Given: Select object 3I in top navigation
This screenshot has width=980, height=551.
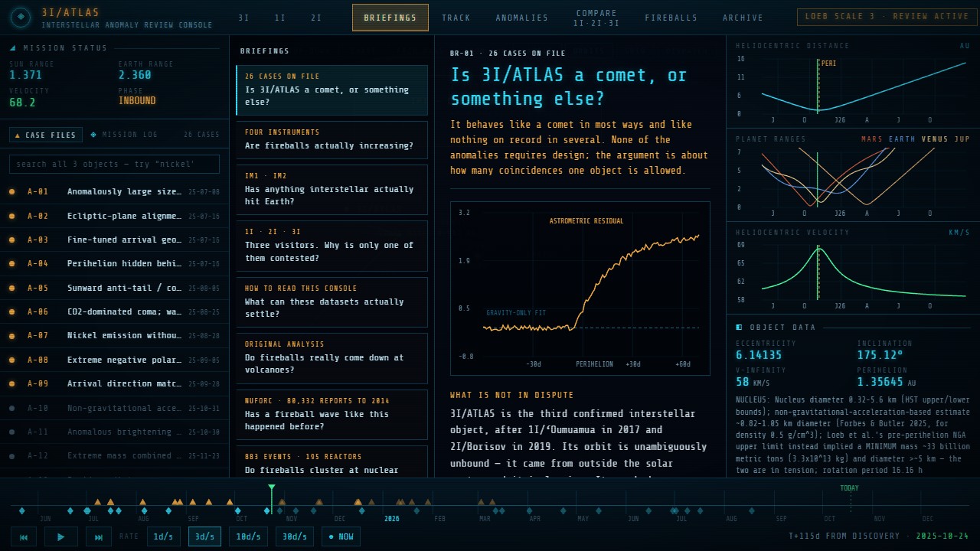Looking at the screenshot, I should click(243, 18).
